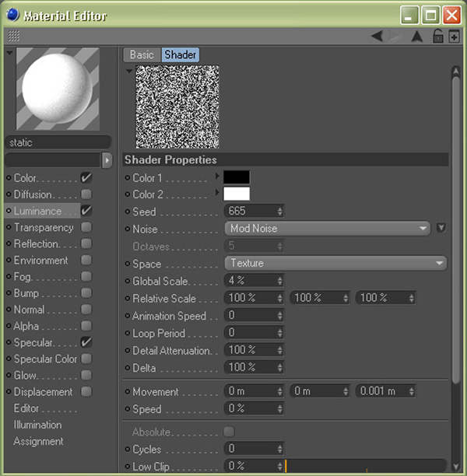Open the Assignment page in sidebar
The width and height of the screenshot is (467, 476).
point(38,441)
